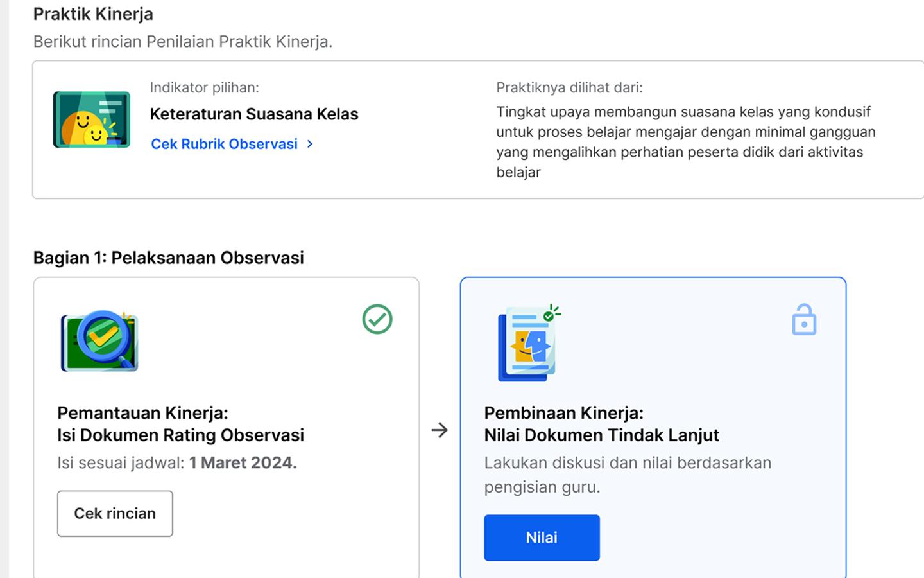
Task: Click the document illustration in Pembinaan Kinerja card
Action: point(528,344)
